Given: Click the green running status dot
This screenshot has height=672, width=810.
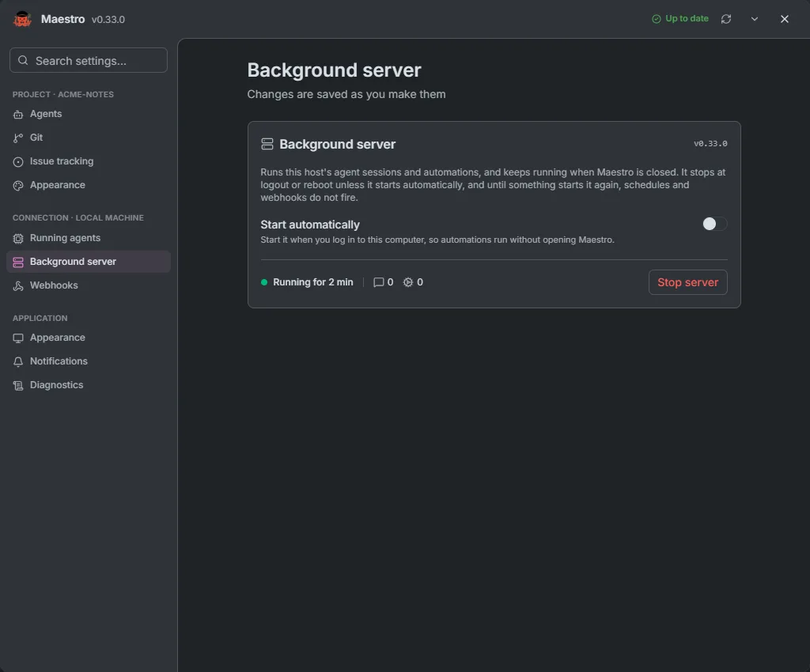Looking at the screenshot, I should pos(264,282).
